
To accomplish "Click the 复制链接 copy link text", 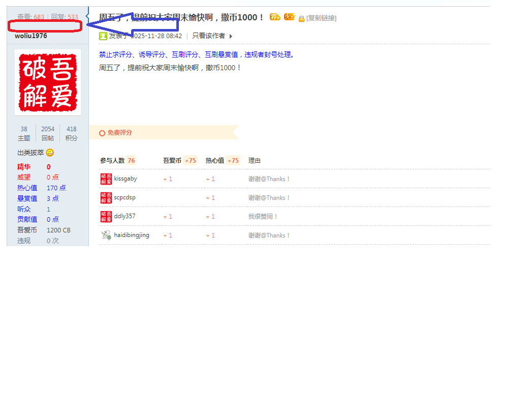I will click(322, 18).
